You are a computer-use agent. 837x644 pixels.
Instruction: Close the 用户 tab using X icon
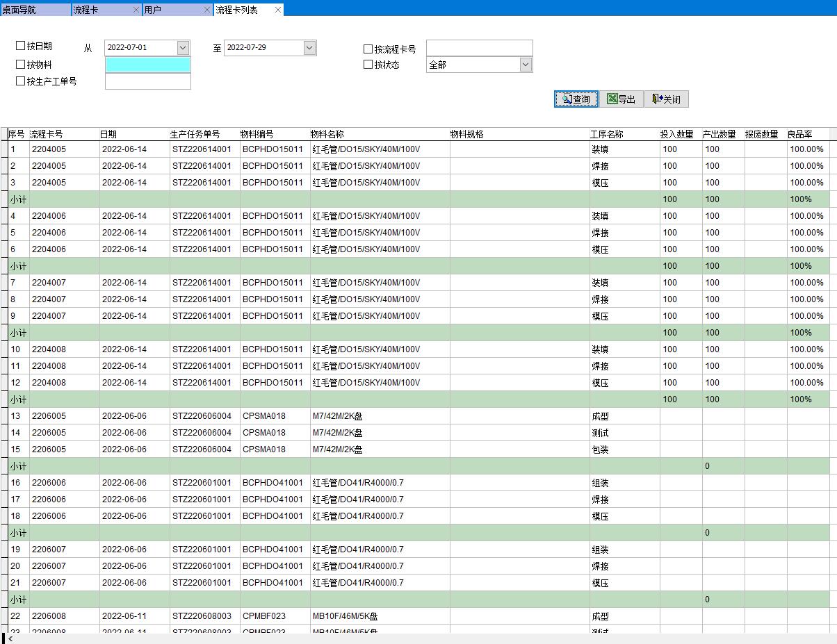[207, 10]
